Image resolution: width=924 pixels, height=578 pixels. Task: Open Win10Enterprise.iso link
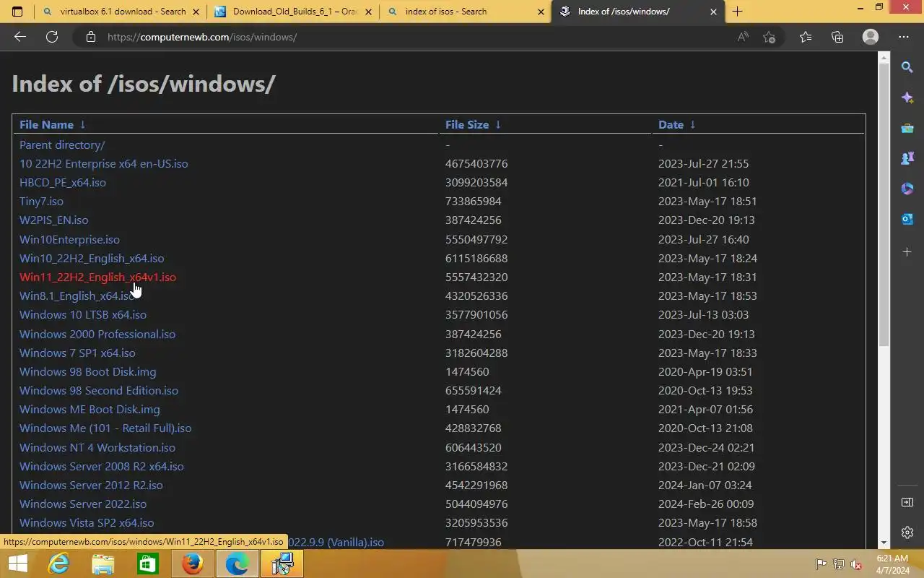[x=69, y=239]
